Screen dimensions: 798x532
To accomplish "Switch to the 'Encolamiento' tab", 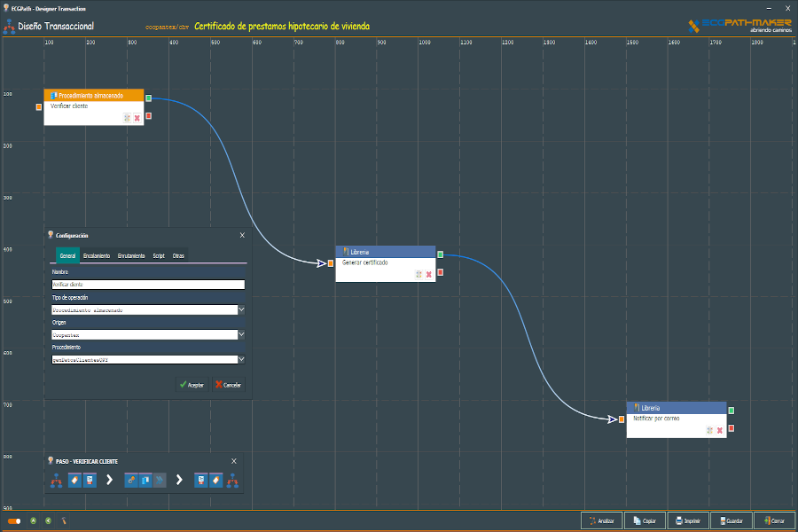I will tap(97, 255).
